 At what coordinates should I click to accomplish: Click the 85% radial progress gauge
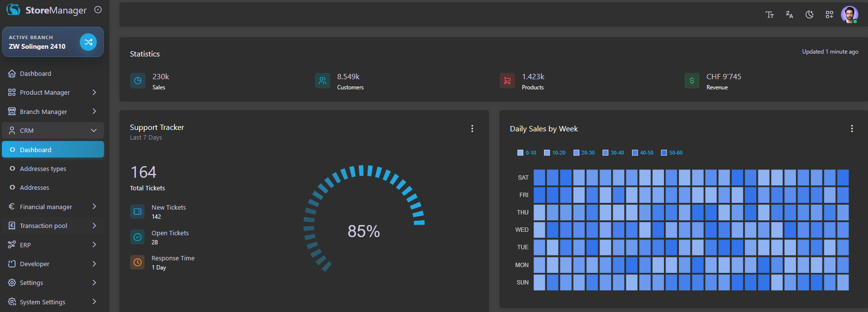[364, 218]
